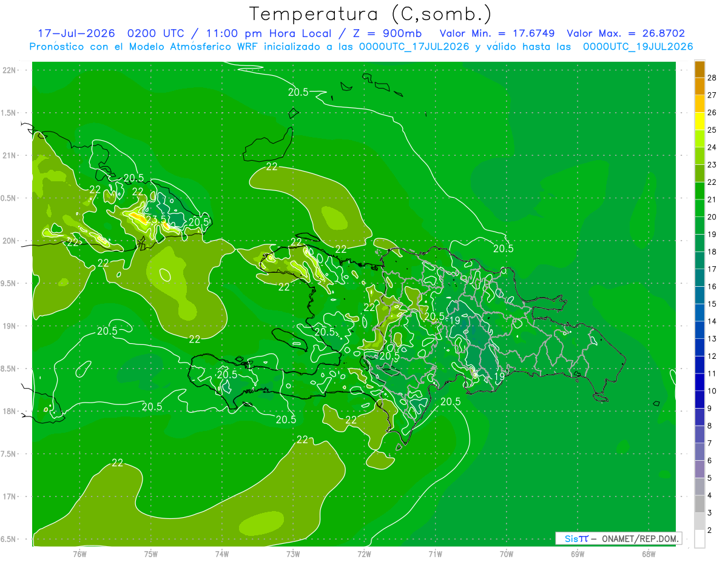
Task: Click the lime swatch between 24 and 25
Action: click(x=699, y=139)
